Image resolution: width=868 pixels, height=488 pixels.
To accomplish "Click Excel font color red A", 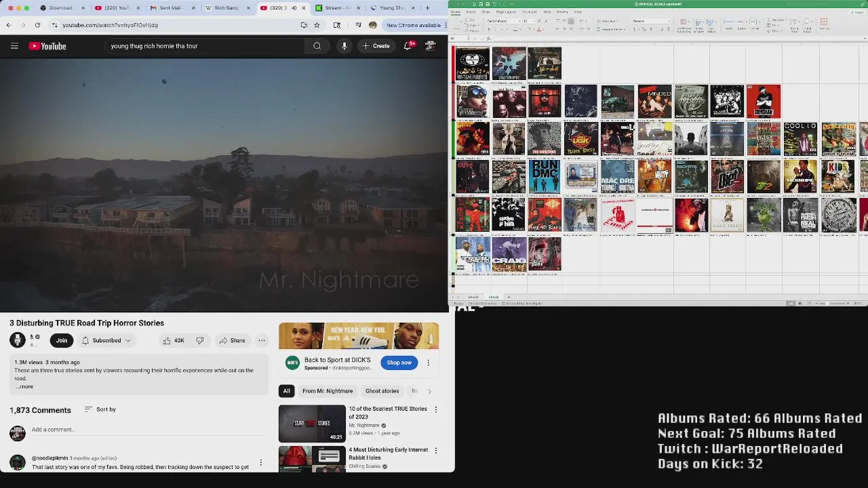I will point(540,29).
